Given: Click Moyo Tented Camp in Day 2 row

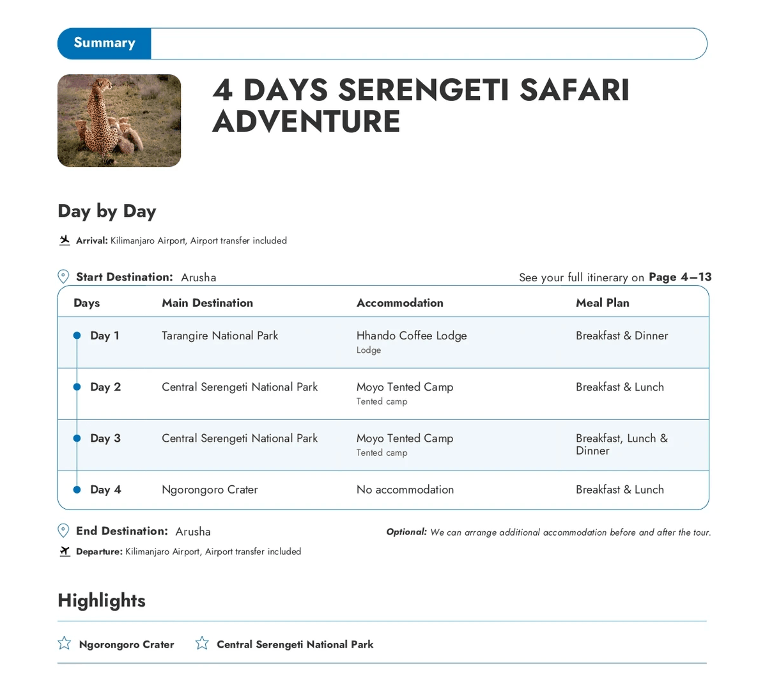Looking at the screenshot, I should (x=405, y=387).
